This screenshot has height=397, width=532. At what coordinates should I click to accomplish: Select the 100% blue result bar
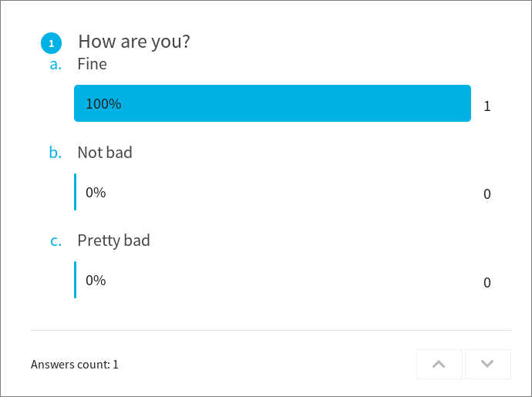(272, 103)
